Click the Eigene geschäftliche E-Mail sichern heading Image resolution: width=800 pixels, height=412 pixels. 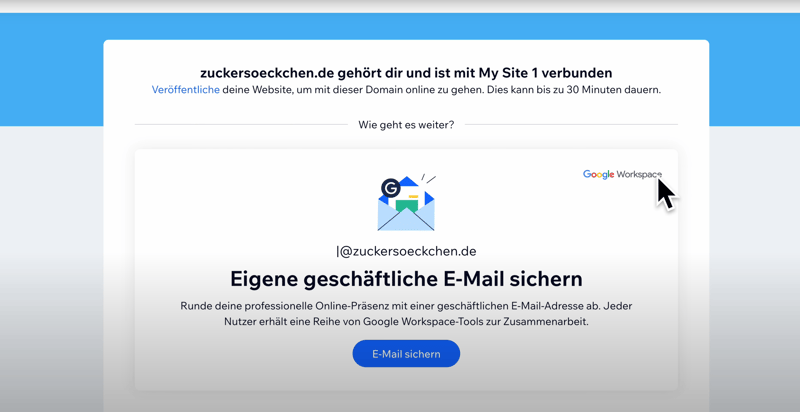406,279
